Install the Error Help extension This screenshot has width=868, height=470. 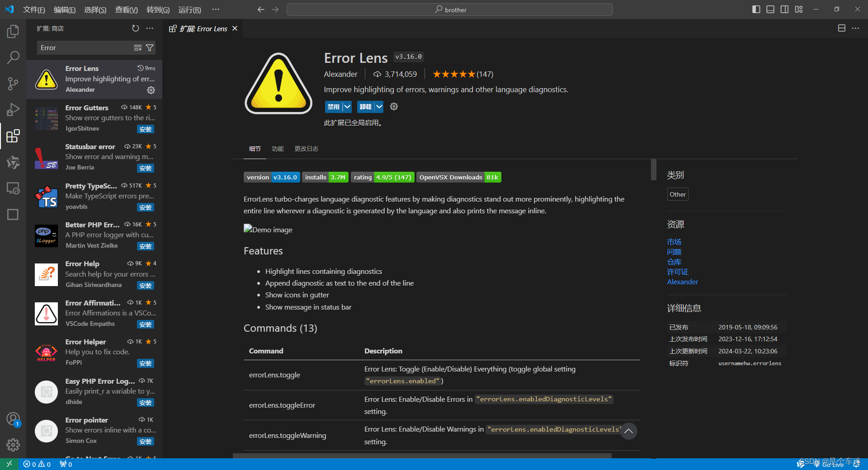coord(146,286)
